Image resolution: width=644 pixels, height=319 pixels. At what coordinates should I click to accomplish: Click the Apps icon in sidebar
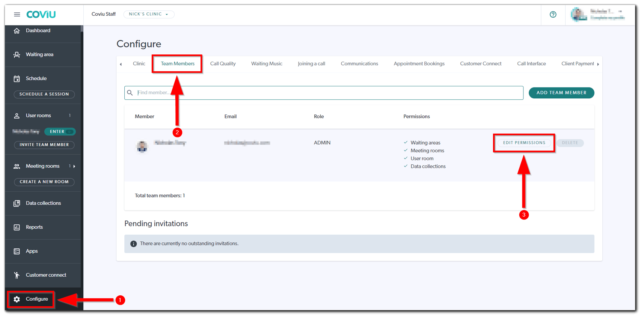(x=17, y=251)
